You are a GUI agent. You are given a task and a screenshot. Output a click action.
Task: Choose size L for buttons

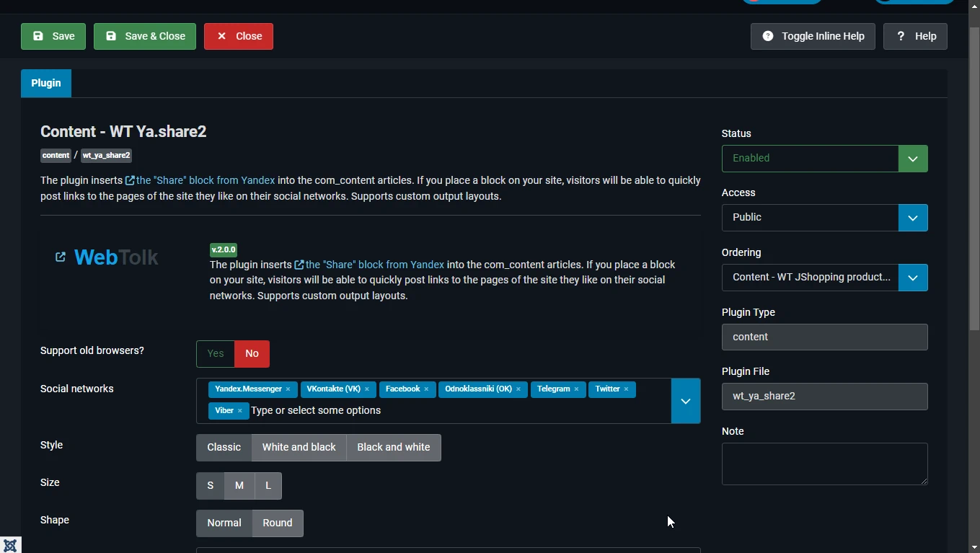coord(268,486)
